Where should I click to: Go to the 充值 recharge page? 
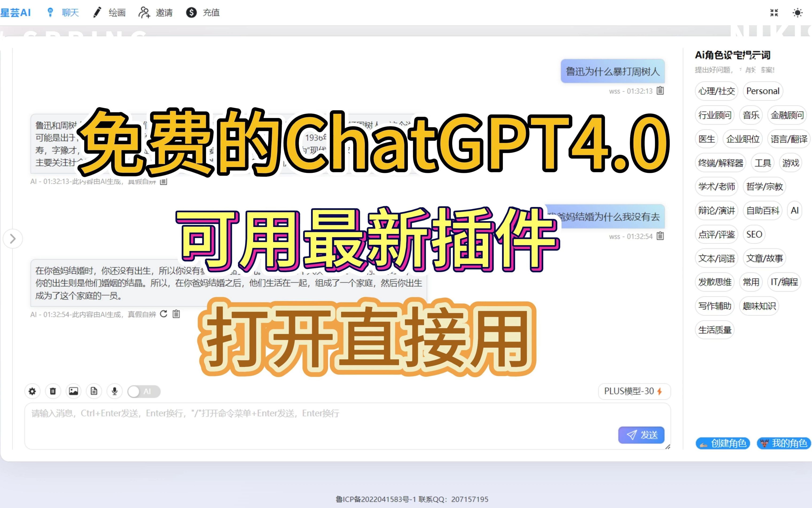(x=203, y=13)
